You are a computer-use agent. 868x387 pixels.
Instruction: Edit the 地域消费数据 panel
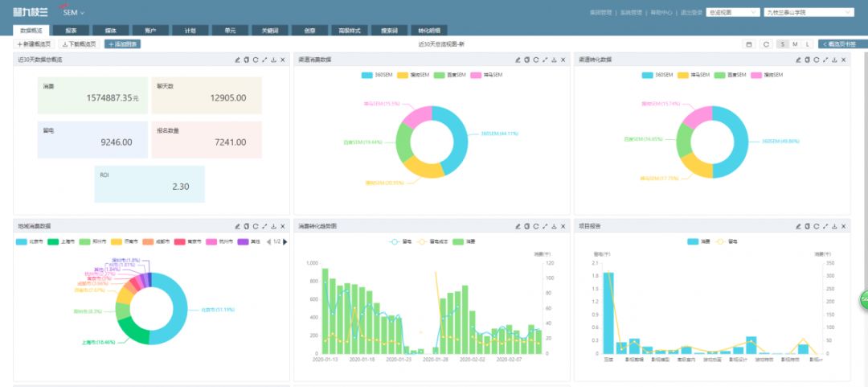tap(237, 226)
